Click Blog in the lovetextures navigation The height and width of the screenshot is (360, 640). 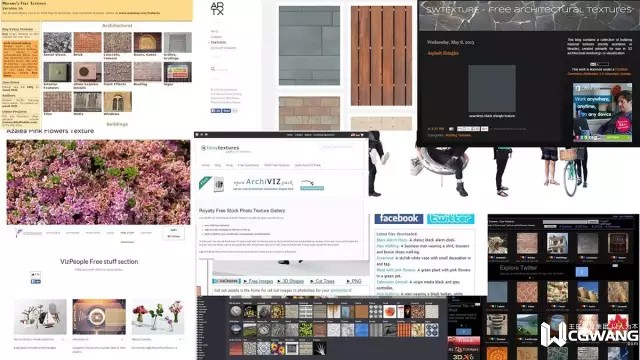tap(218, 165)
